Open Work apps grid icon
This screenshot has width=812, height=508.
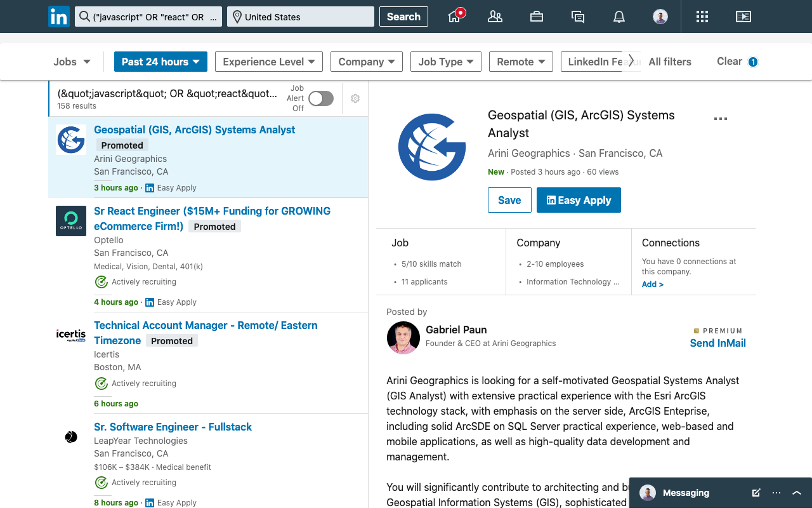(x=702, y=17)
